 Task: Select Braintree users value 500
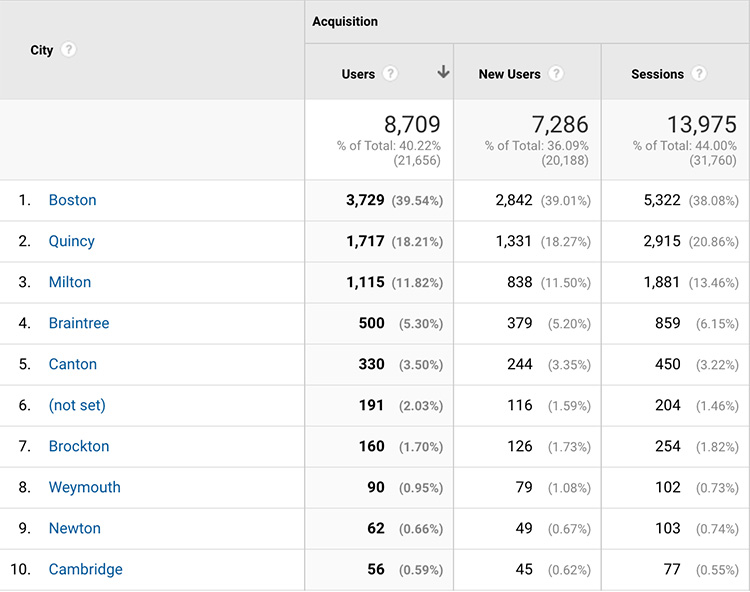(x=372, y=323)
